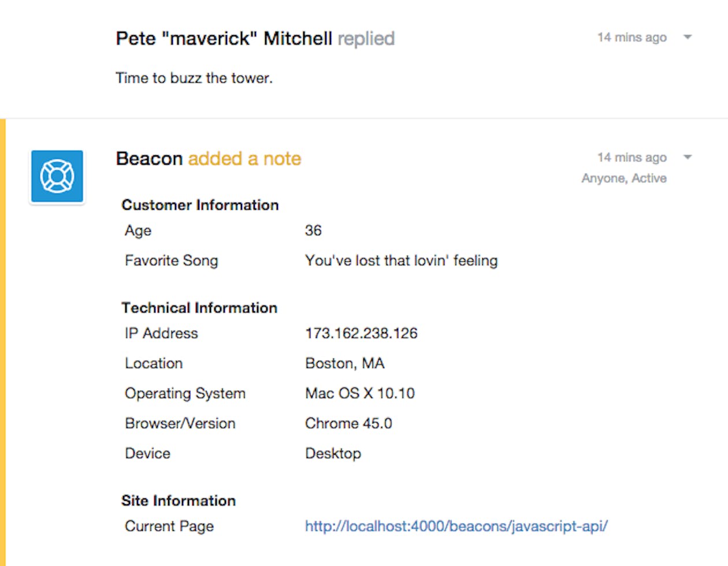Click the yellow note indicator bar
Screen dimensions: 728x566
point(3,342)
